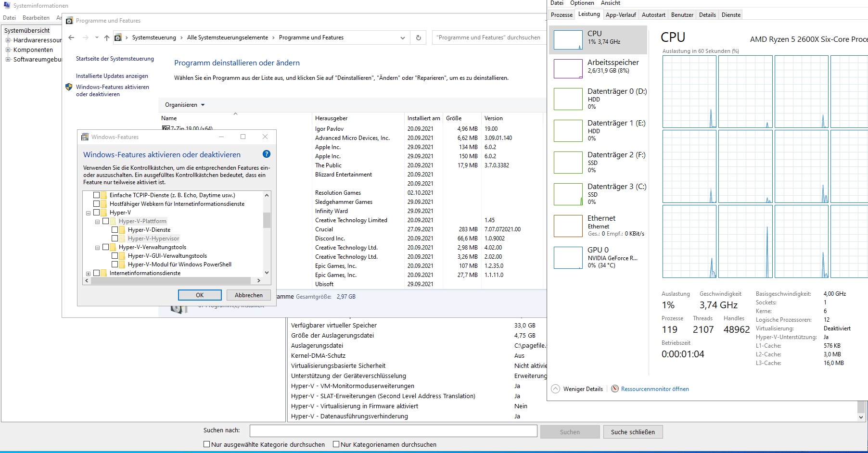Click the Weniger Details chevron icon
The width and height of the screenshot is (868, 453).
coord(556,389)
